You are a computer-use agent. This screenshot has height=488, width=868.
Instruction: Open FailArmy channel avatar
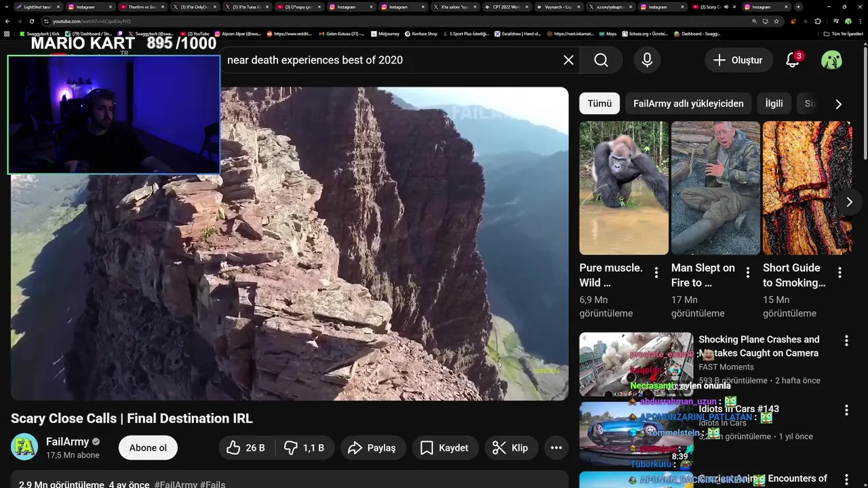24,447
